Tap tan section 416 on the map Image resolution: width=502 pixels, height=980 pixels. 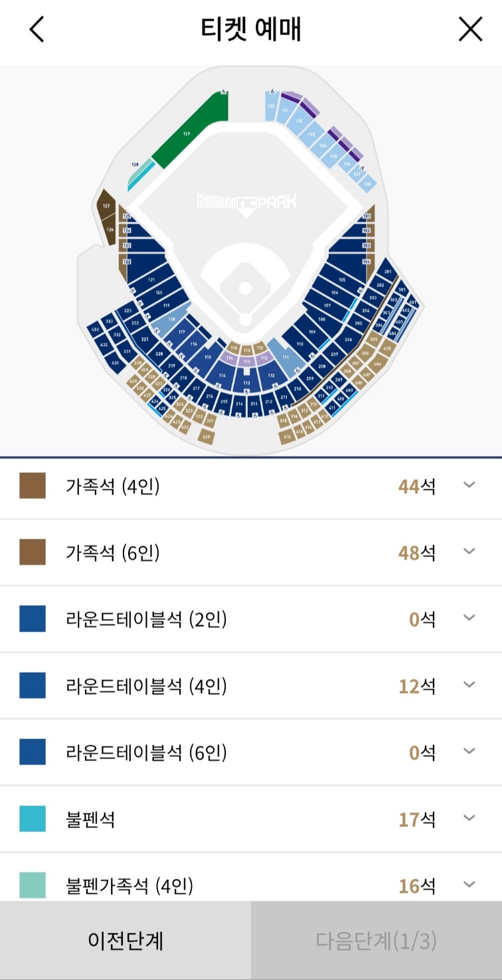click(x=287, y=436)
